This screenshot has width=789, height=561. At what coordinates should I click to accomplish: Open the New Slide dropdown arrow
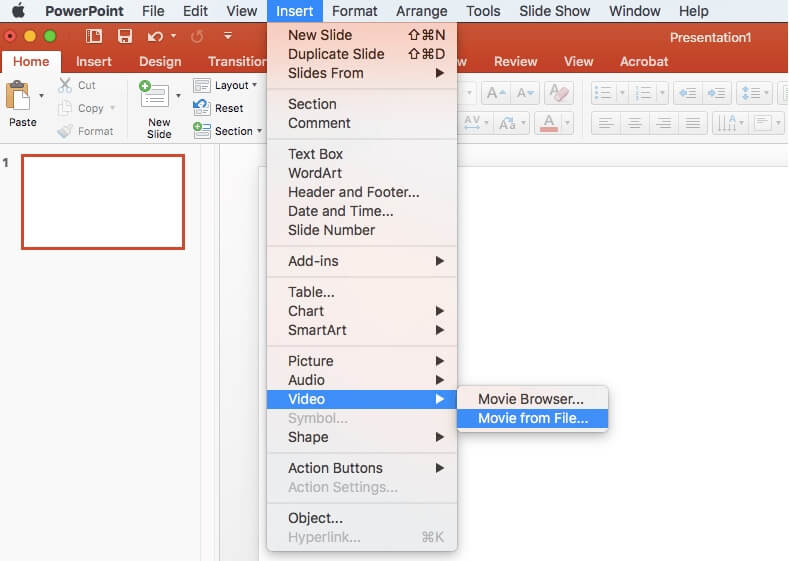(x=178, y=95)
